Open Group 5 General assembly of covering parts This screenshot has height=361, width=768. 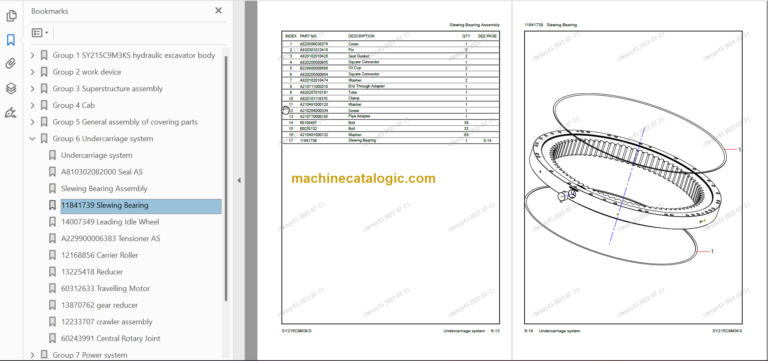[x=125, y=122]
